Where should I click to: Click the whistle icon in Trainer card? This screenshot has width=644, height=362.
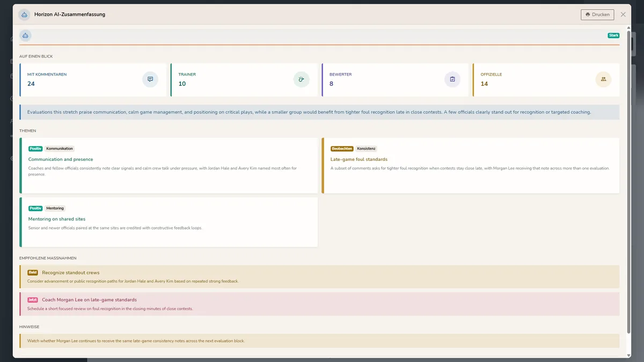pyautogui.click(x=301, y=79)
